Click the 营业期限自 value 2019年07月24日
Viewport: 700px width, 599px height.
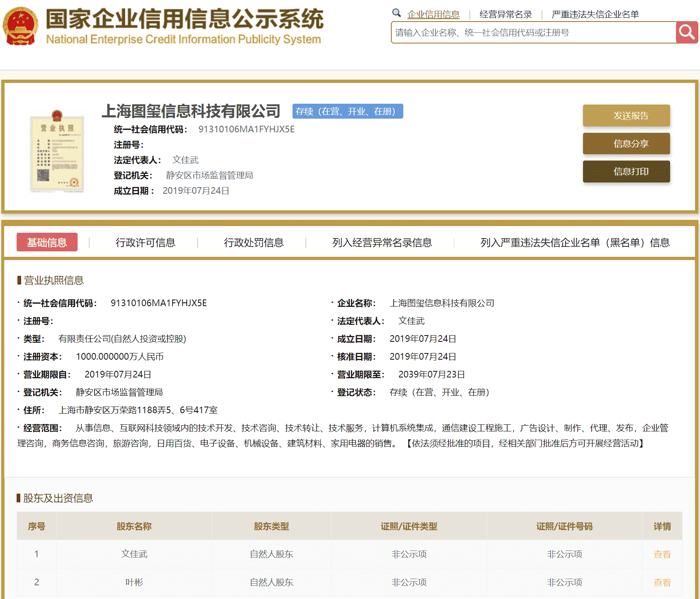coord(118,375)
